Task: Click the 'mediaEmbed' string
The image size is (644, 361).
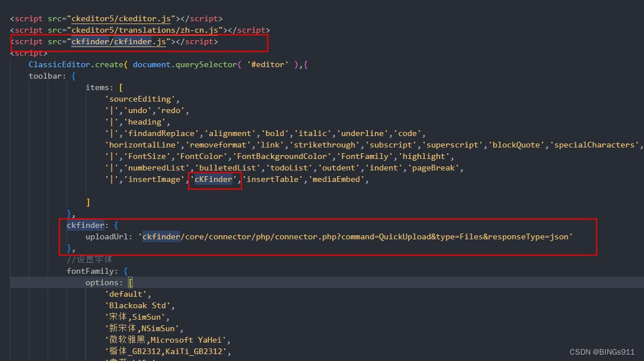Action: click(x=336, y=180)
